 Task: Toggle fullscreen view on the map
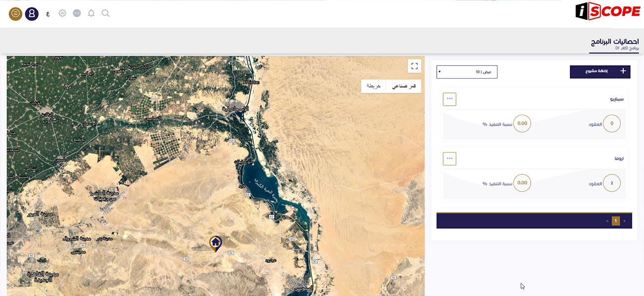tap(414, 66)
